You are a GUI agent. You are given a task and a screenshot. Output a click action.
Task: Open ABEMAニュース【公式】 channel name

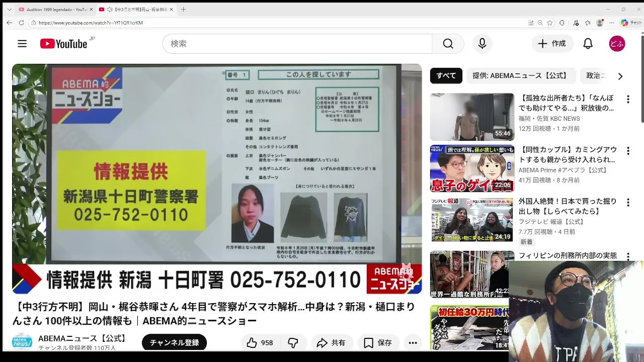tap(83, 338)
